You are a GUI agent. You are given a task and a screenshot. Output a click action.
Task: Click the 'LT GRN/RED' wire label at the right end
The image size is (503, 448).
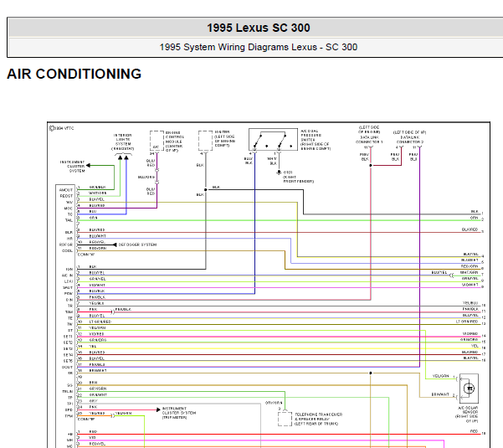pos(467,322)
